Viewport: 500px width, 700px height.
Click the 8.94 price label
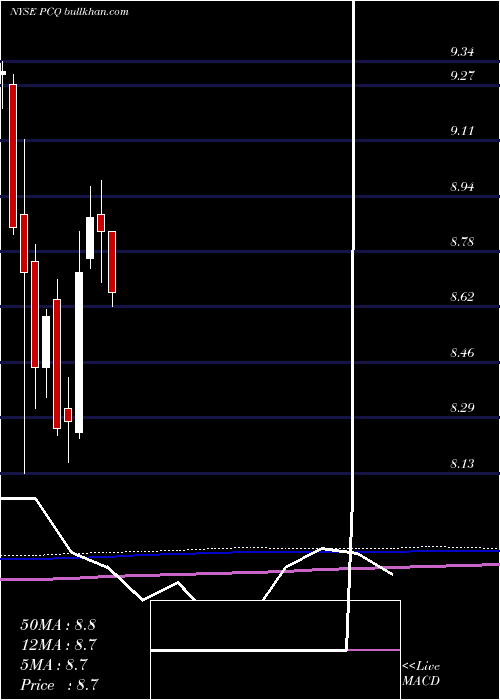coord(462,186)
